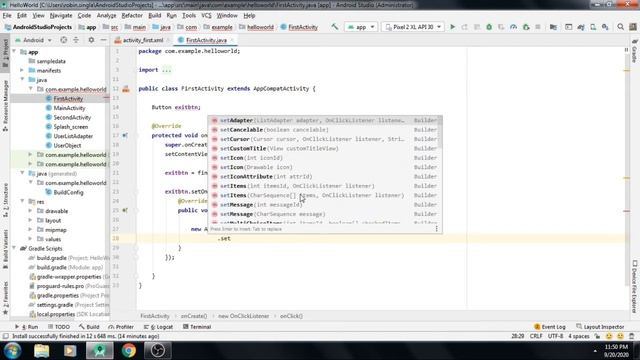Viewport: 640px width, 360px height.
Task: Start debugging with the Debug bug icon
Action: [489, 27]
